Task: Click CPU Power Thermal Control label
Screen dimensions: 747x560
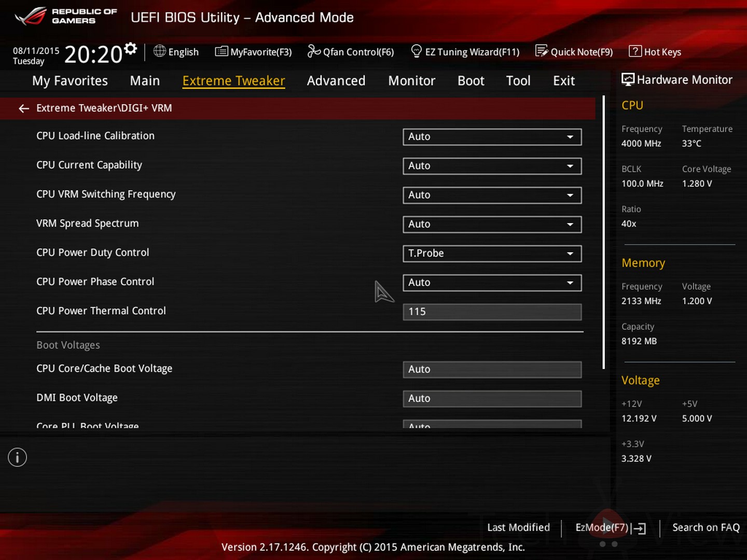Action: pyautogui.click(x=101, y=311)
